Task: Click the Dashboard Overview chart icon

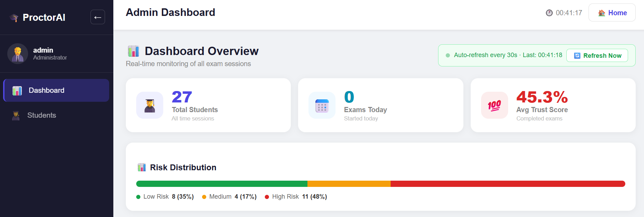Action: (x=133, y=51)
